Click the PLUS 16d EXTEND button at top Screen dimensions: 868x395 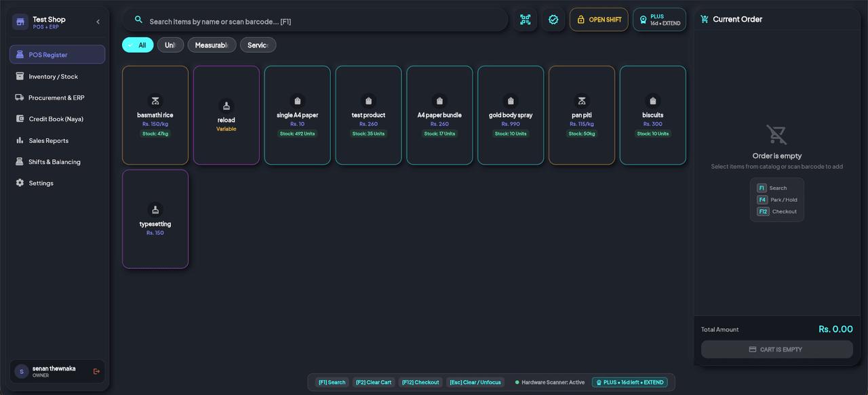pos(659,20)
